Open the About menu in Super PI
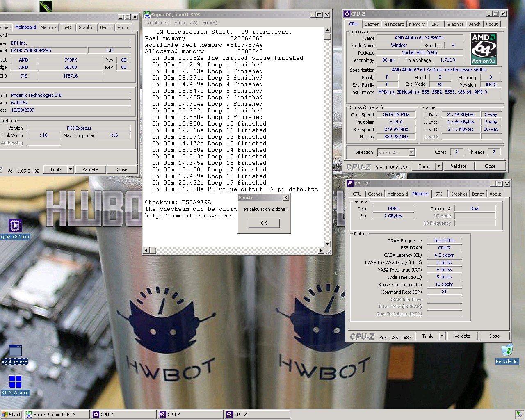This screenshot has height=420, width=525. (x=186, y=23)
